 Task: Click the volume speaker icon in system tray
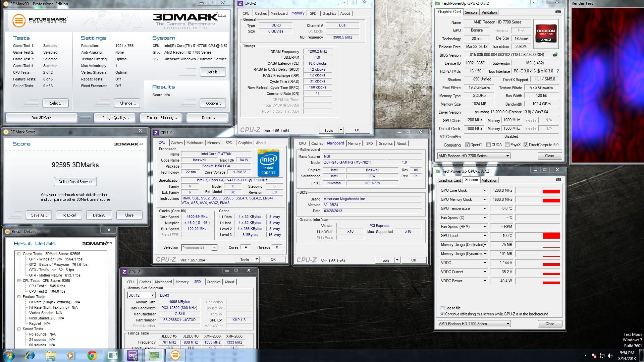tap(610, 356)
